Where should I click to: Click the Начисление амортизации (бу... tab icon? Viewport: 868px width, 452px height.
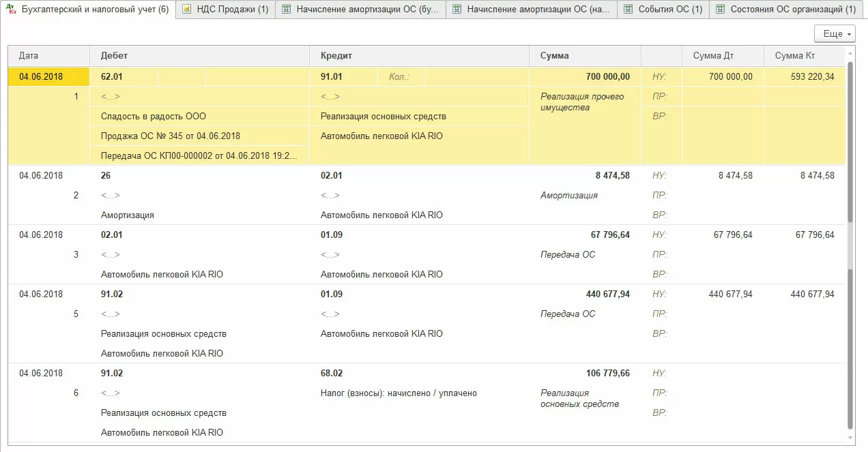click(x=285, y=10)
